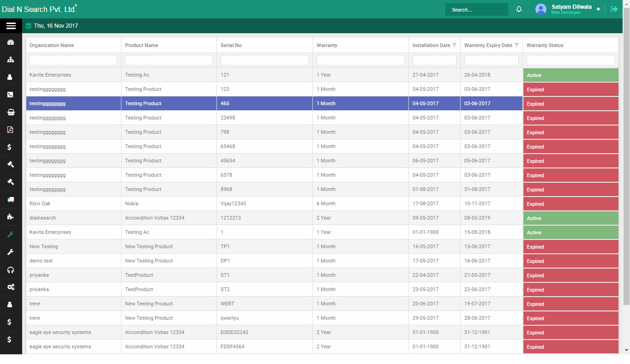The image size is (630, 364).
Task: Click the Thu, 16 Nov 2017 date text
Action: click(56, 26)
